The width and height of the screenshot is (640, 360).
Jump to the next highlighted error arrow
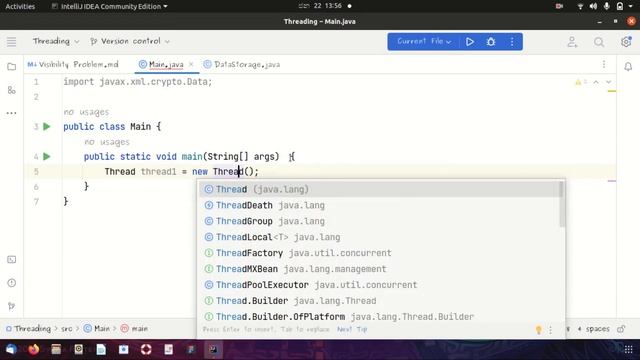point(609,82)
